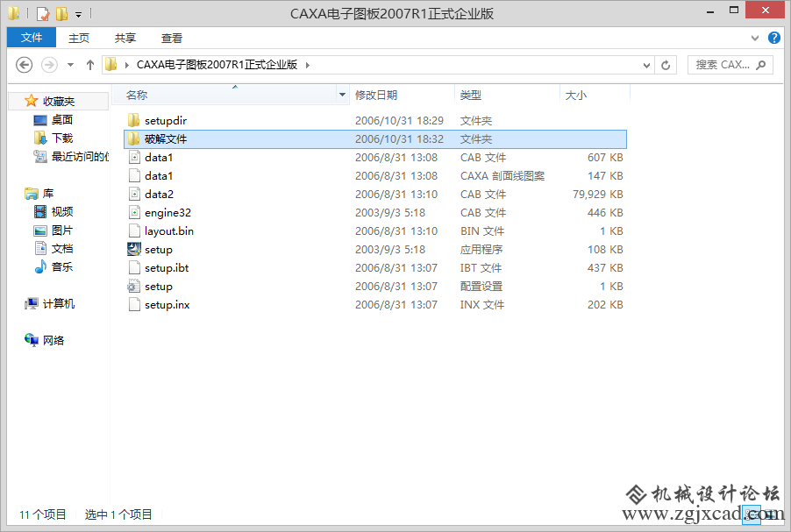The image size is (791, 532).
Task: Refresh the current folder view
Action: 666,65
